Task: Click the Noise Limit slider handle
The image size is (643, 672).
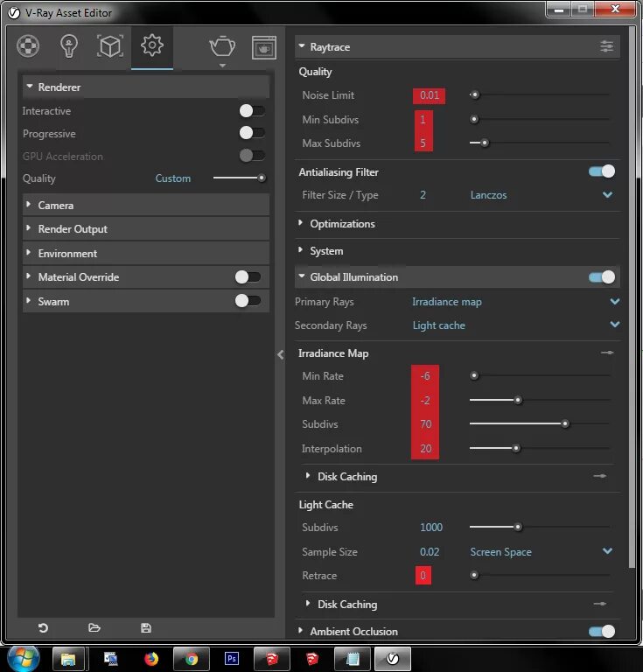Action: (x=474, y=94)
